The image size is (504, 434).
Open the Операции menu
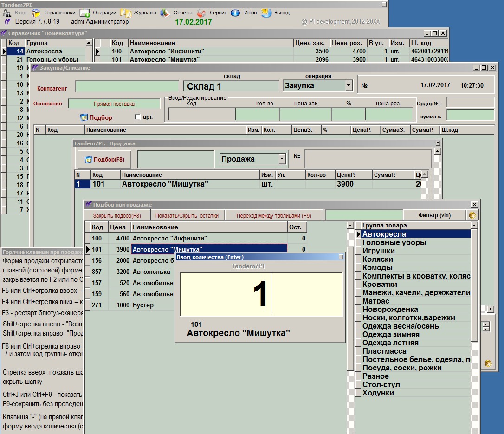click(x=104, y=13)
